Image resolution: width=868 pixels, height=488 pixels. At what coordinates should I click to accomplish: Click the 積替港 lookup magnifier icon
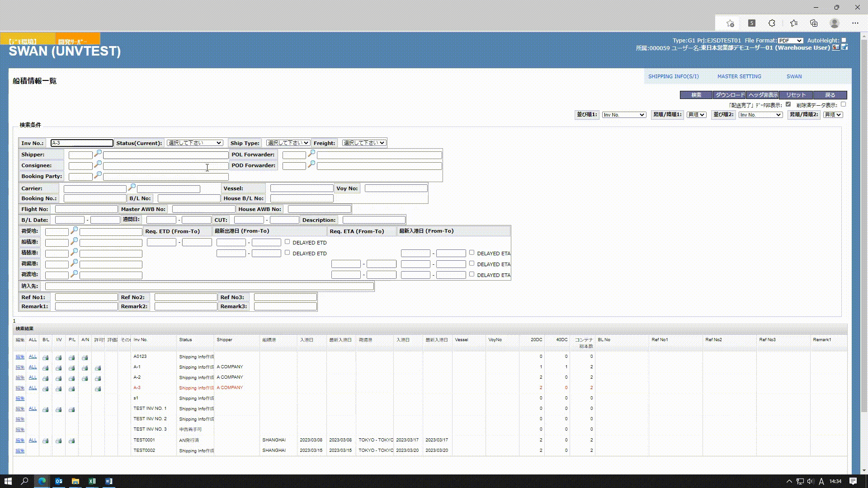(x=74, y=252)
